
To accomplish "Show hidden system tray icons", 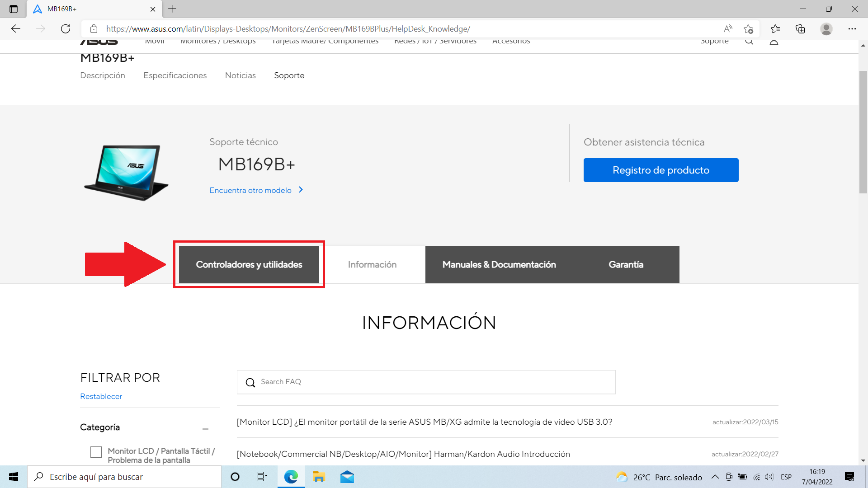I will coord(715,477).
